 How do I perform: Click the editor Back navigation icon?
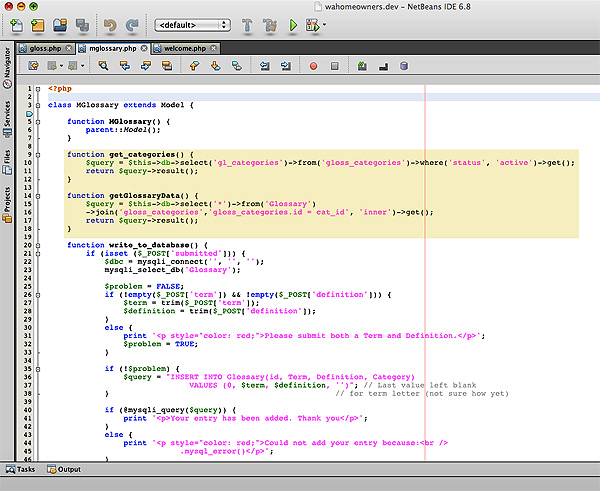pyautogui.click(x=52, y=66)
